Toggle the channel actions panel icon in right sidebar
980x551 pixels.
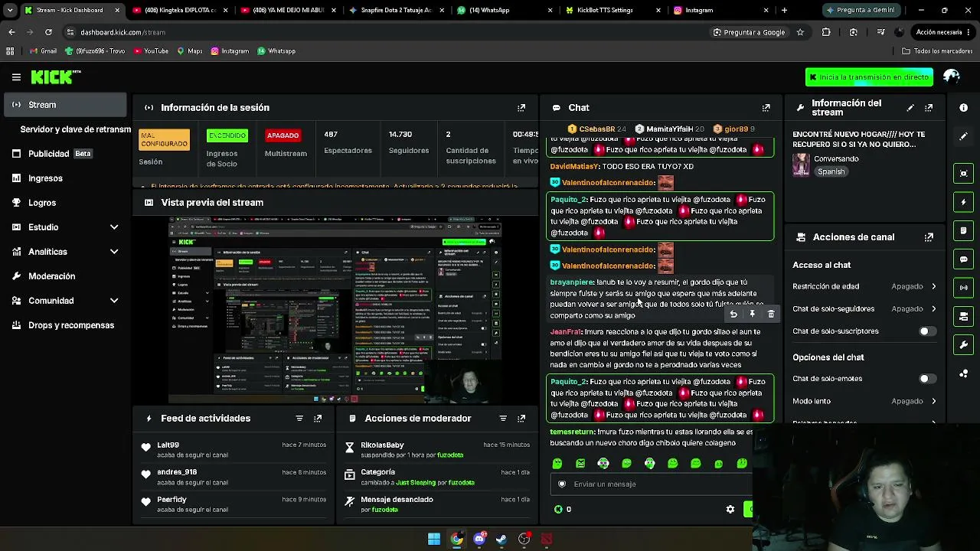point(964,317)
